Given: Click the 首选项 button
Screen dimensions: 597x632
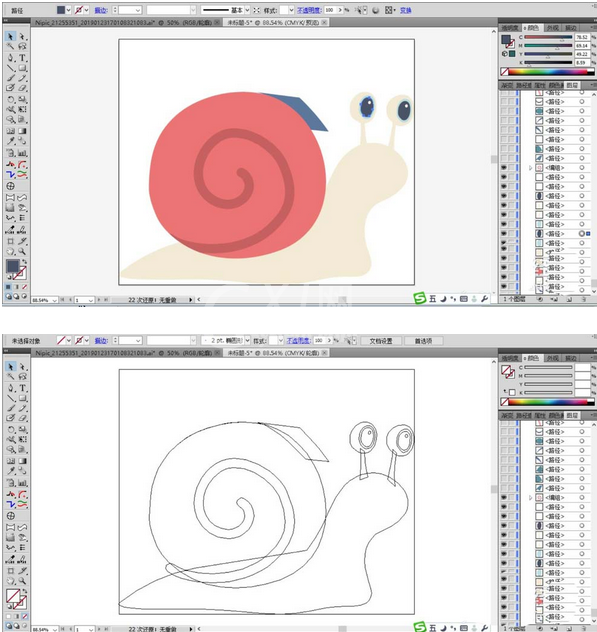Looking at the screenshot, I should pos(423,341).
